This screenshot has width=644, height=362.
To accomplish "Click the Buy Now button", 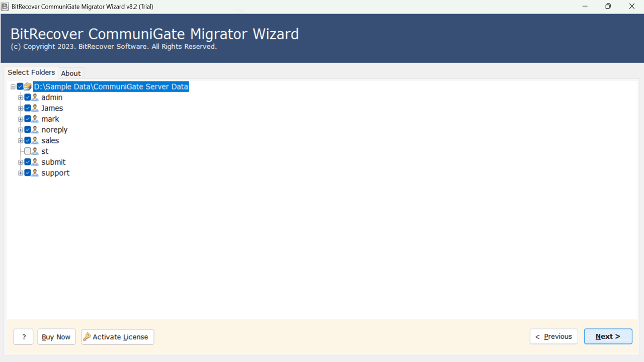I will tap(56, 337).
